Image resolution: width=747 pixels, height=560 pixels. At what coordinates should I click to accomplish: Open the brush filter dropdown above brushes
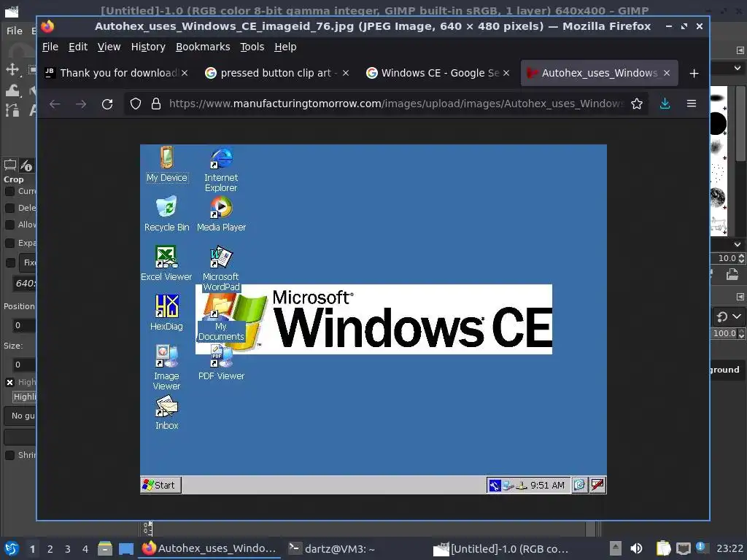pos(737,68)
